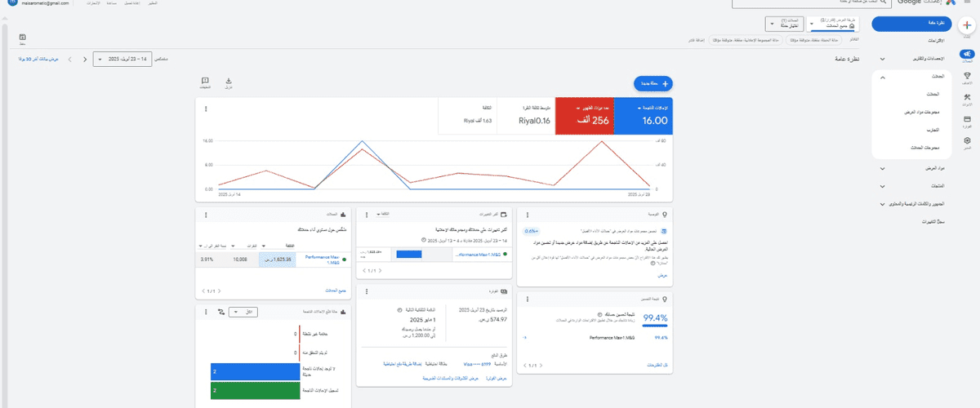The height and width of the screenshot is (408, 980).
Task: Open the الكل dropdown on the conversion status card
Action: point(243,312)
